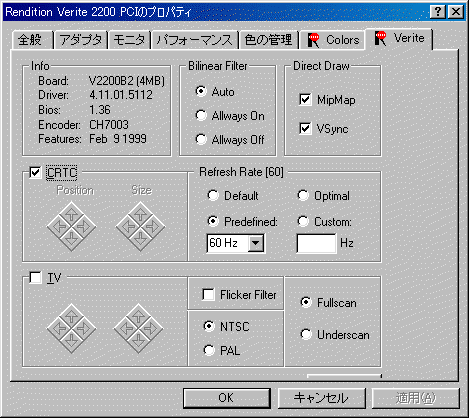The height and width of the screenshot is (418, 469).
Task: Click the Driver version 4.11.01.5112 text
Action: pyautogui.click(x=121, y=95)
